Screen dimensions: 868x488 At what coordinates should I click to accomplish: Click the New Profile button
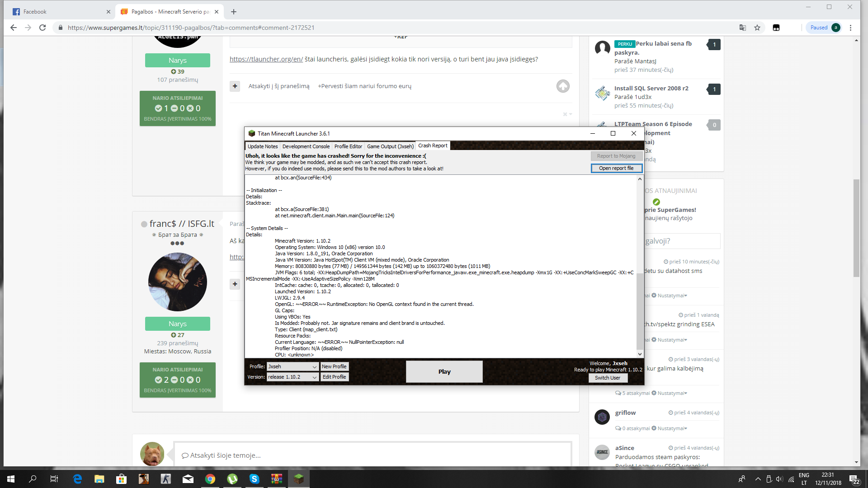pos(334,366)
